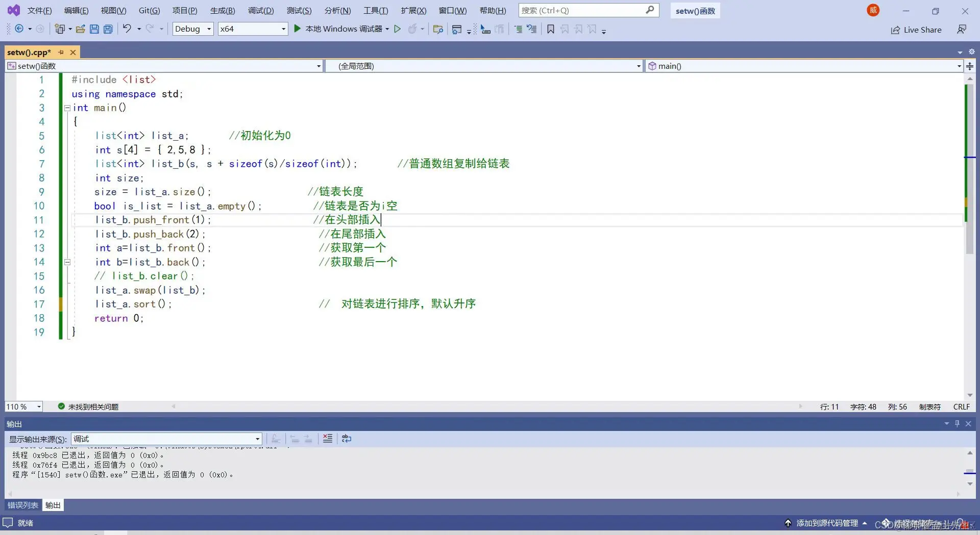Click the CRLF line ending indicator
980x535 pixels.
(x=961, y=406)
